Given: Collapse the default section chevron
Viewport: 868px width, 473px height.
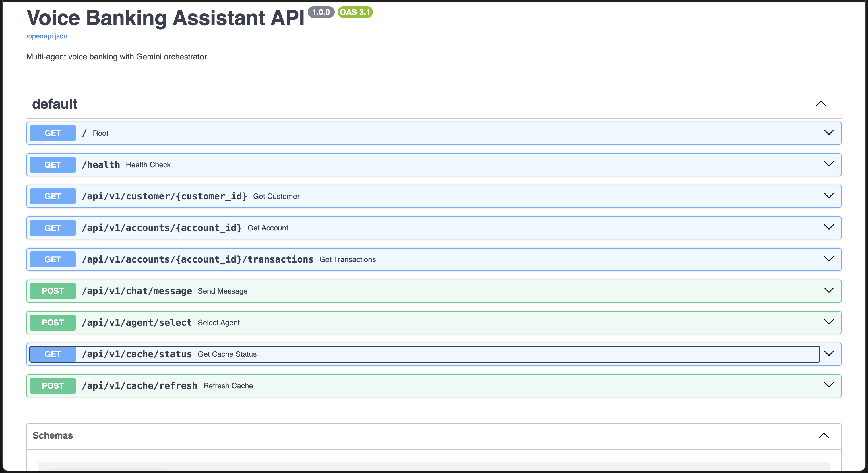Looking at the screenshot, I should 820,103.
